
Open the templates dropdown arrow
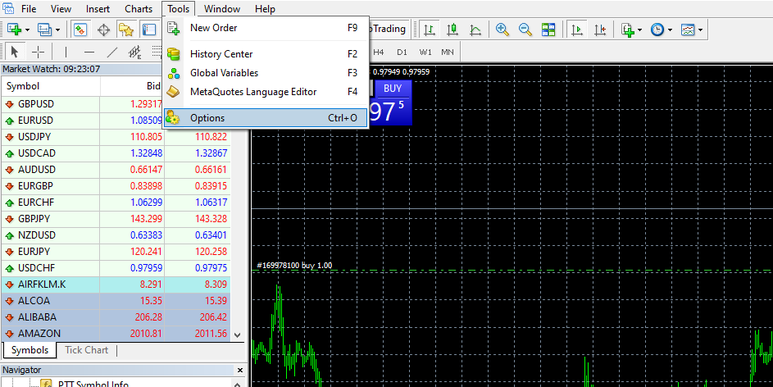(700, 30)
